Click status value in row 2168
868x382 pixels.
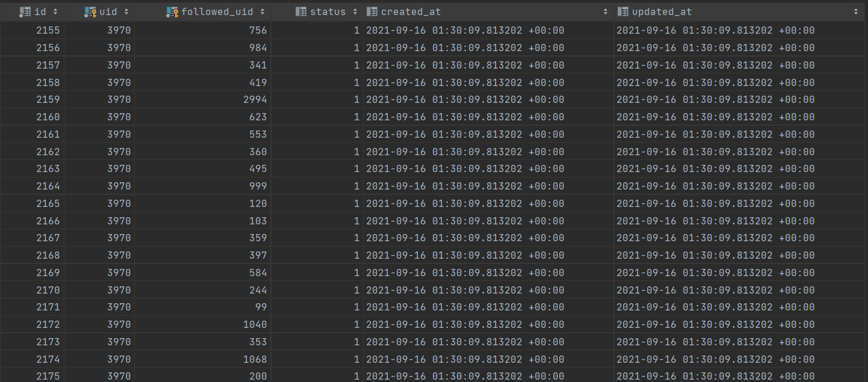356,256
